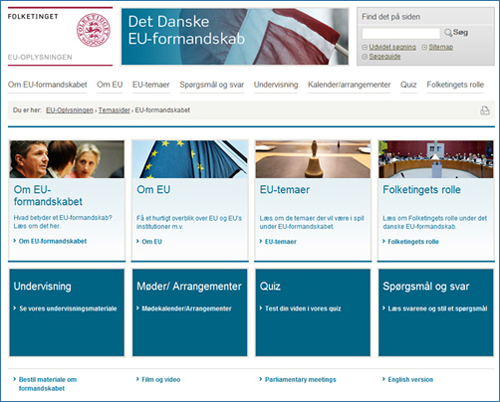Open Spørgsmål og svar menu item

[x=212, y=85]
